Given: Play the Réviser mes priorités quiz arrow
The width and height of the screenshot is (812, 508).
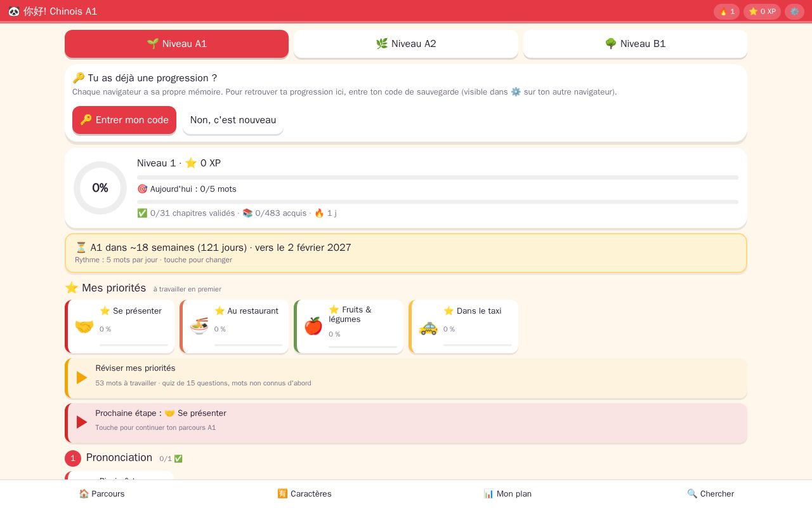Looking at the screenshot, I should click(82, 377).
